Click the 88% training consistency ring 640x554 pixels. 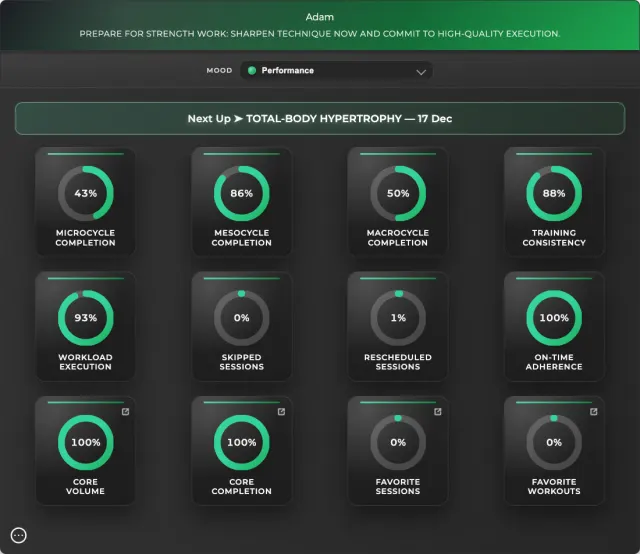click(x=554, y=193)
